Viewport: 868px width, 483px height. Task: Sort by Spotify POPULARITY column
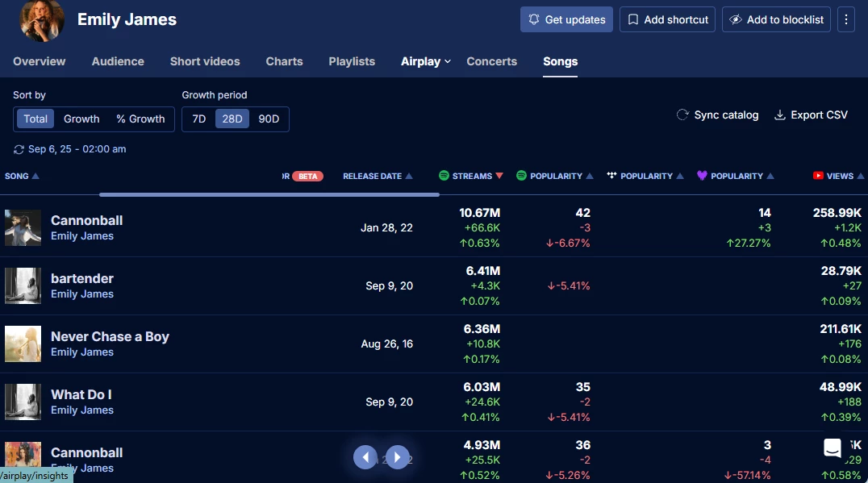pos(554,176)
